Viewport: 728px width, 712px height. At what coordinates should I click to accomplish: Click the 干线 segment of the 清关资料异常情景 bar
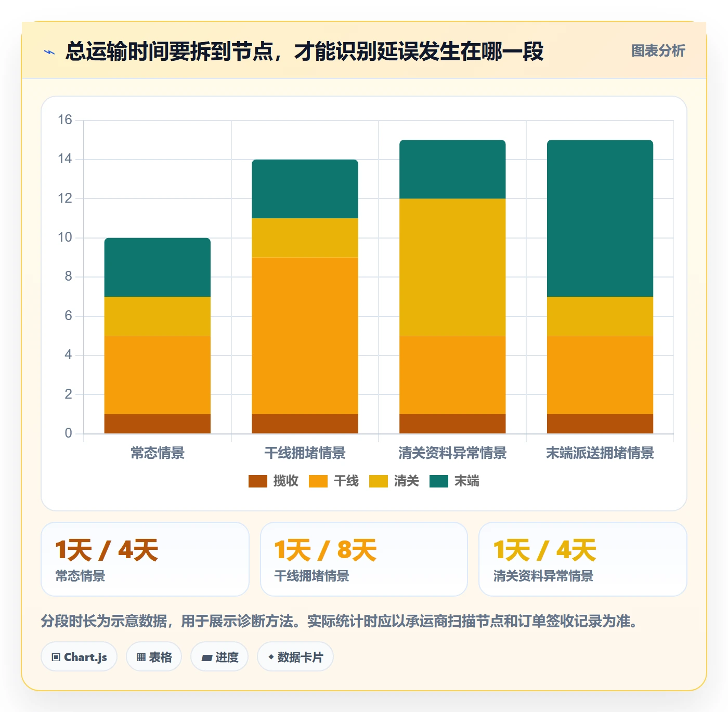pyautogui.click(x=452, y=375)
